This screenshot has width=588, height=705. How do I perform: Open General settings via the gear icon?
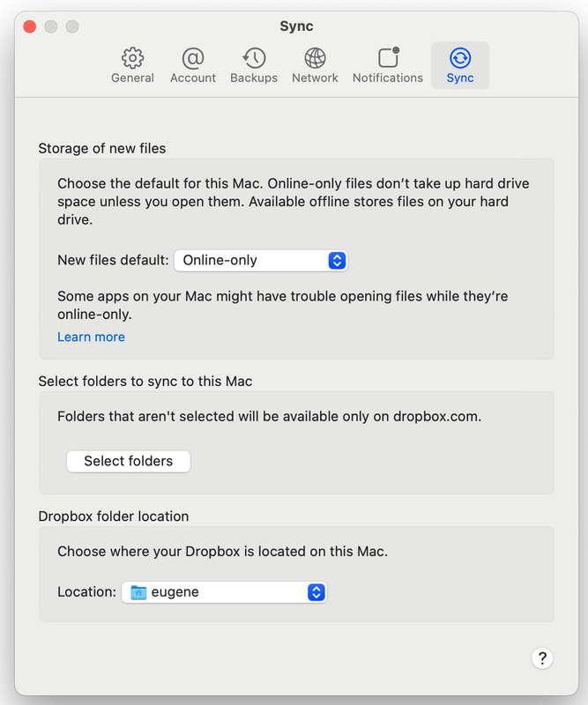pos(132,57)
